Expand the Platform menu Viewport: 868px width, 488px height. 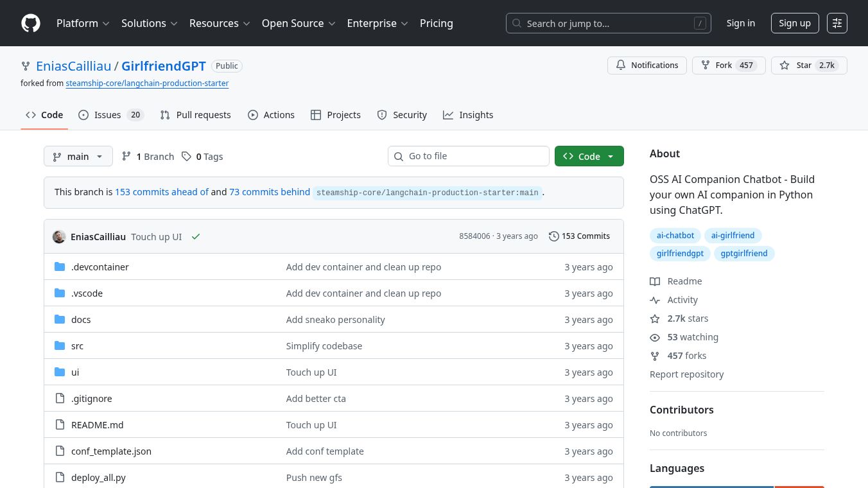[83, 23]
